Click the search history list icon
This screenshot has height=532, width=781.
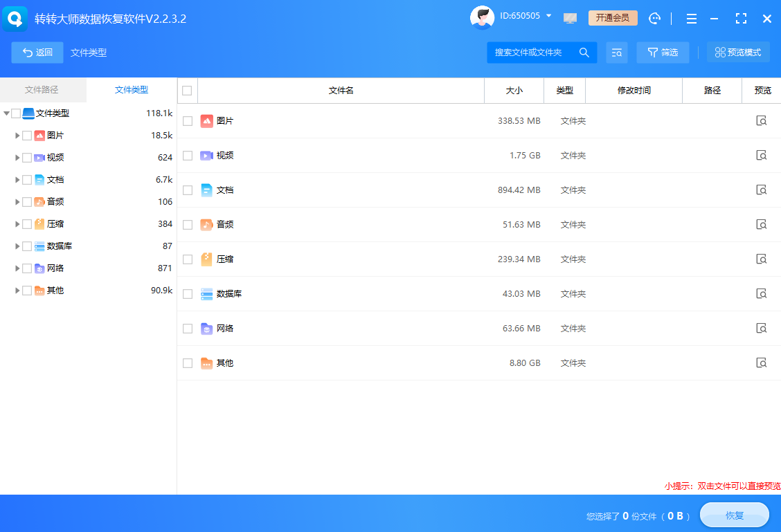[617, 52]
